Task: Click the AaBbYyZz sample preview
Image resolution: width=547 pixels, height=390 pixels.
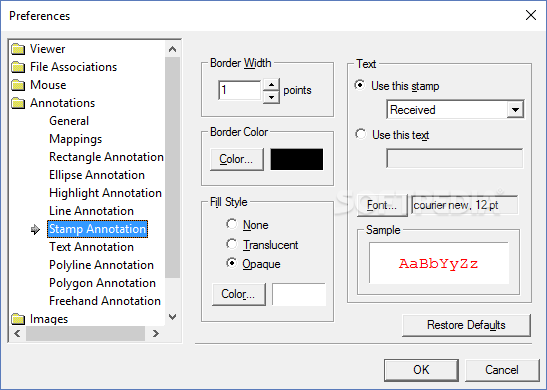Action: (439, 263)
